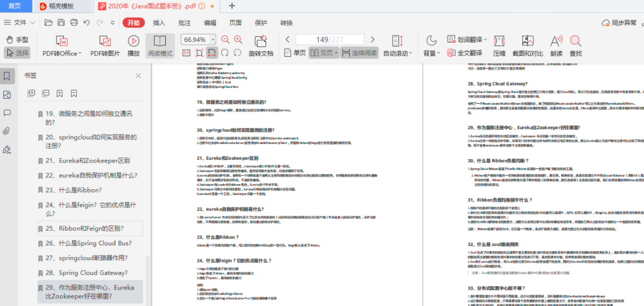Toggle fit-width page view

(x=212, y=53)
